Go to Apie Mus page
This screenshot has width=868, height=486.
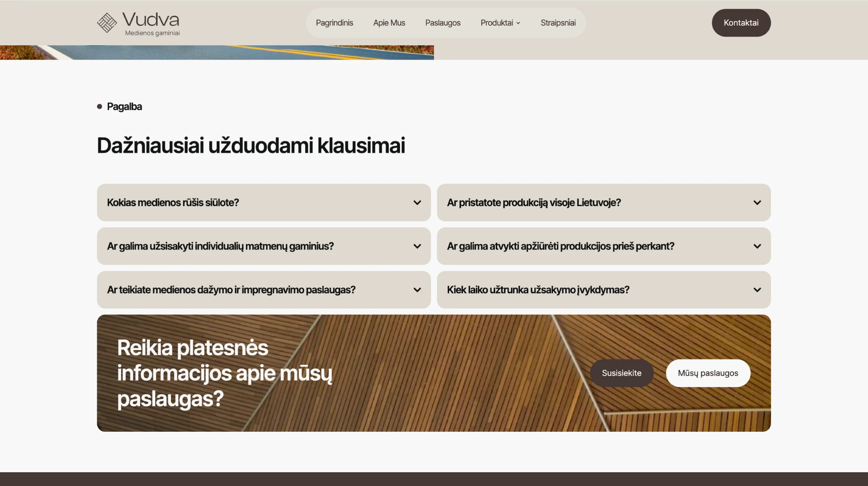[389, 23]
